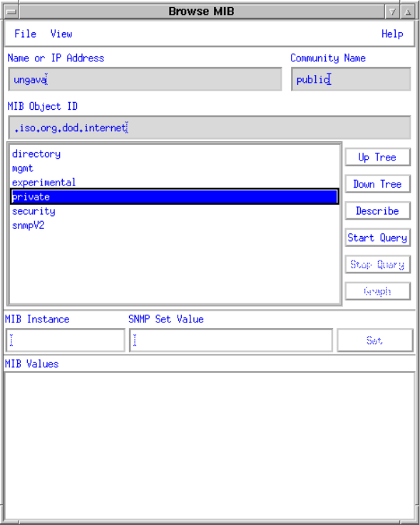
Task: Click the minimize triangle icon in title bar
Action: 393,12
